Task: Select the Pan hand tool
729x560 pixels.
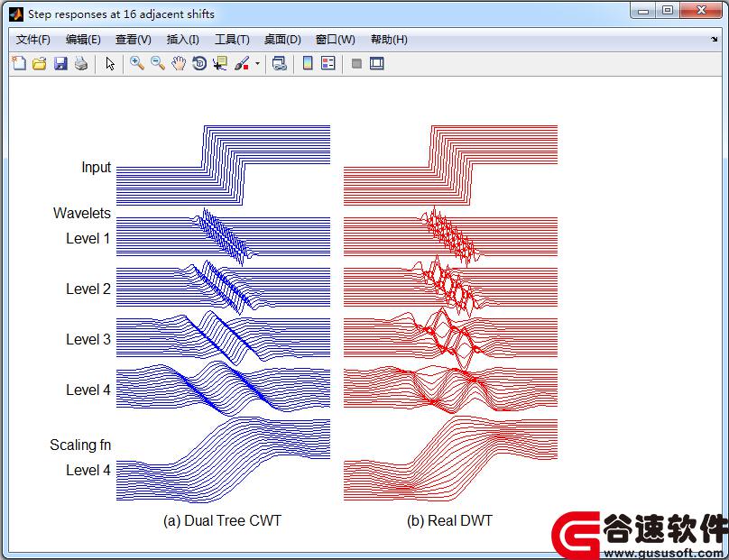Action: coord(179,63)
